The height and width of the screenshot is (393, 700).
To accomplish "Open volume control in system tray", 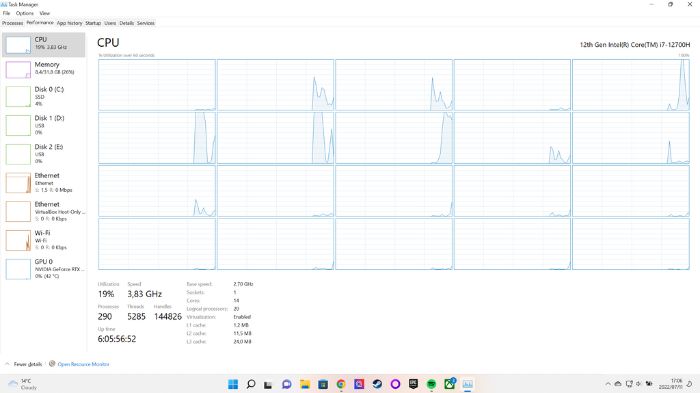I will click(638, 384).
